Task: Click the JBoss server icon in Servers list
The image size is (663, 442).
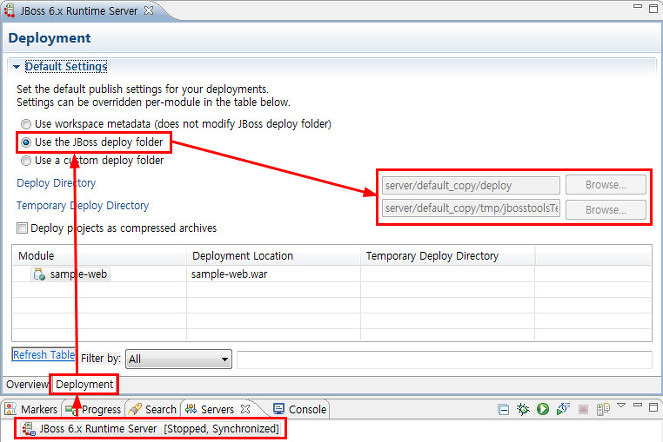Action: (x=29, y=429)
